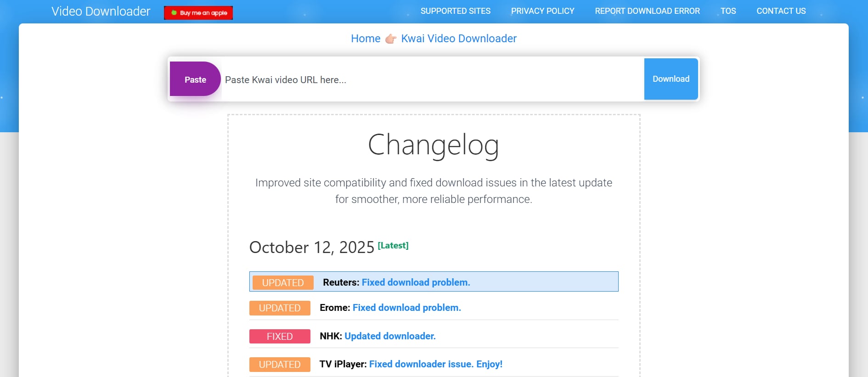Focus the Kwai video URL input field
The height and width of the screenshot is (377, 868).
point(432,79)
